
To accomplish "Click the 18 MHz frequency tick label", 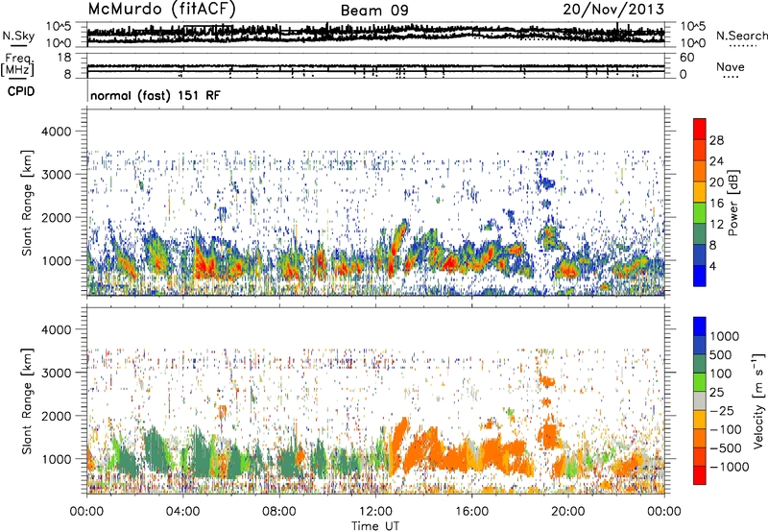I will 64,58.
